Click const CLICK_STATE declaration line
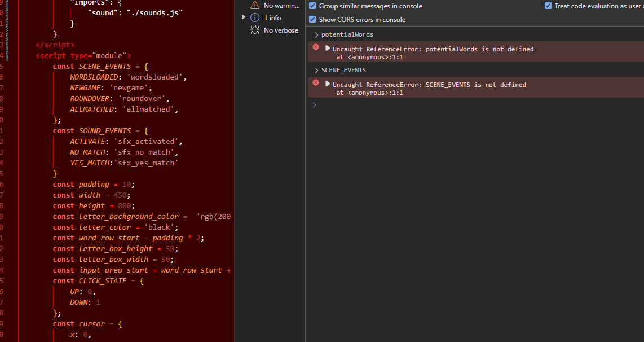Screen dimensions: 644x342 pyautogui.click(x=98, y=280)
